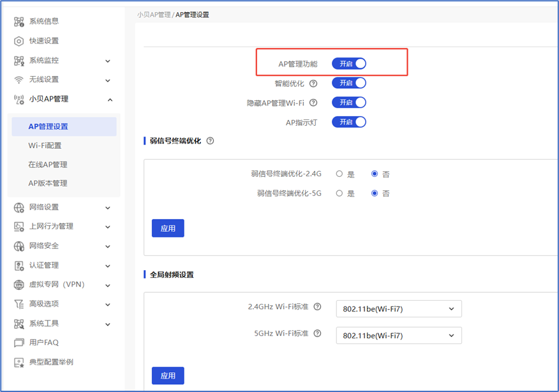The width and height of the screenshot is (559, 392).
Task: Open the 2.4GHz Wi-Fi标准 dropdown
Action: tap(398, 309)
